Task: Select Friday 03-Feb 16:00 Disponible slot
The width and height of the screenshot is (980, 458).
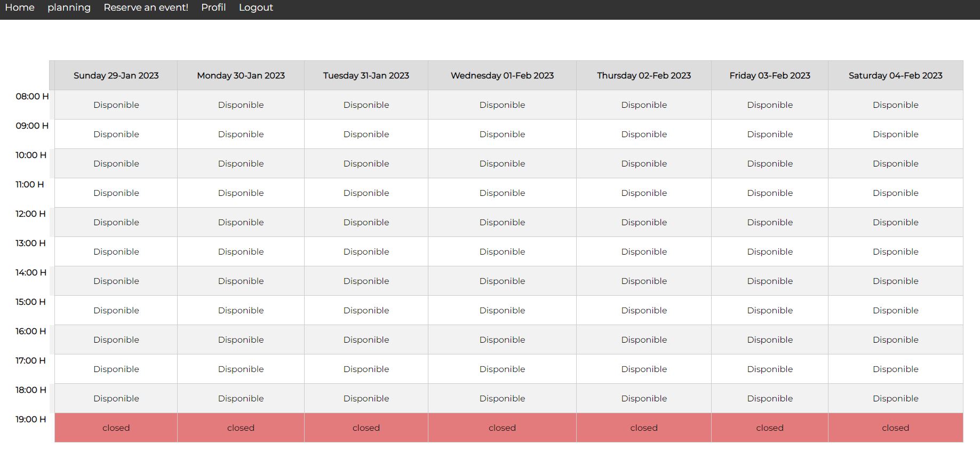Action: tap(770, 340)
